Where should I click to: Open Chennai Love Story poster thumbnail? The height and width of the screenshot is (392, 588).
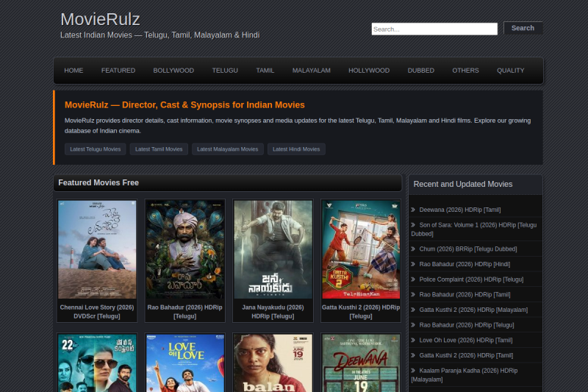tap(97, 249)
